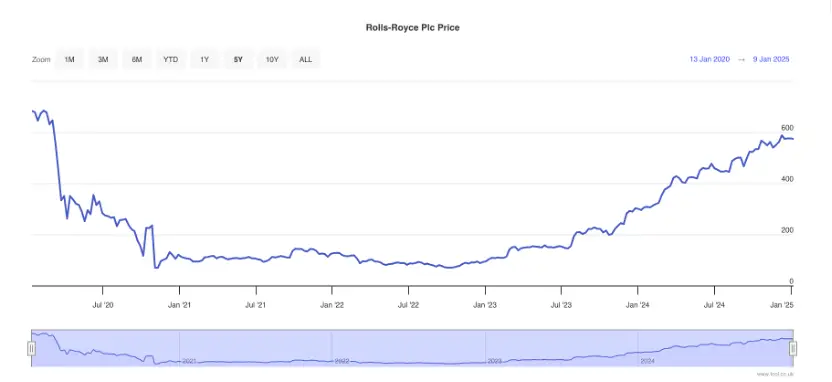Click the navigator 2024 year label
The width and height of the screenshot is (832, 382).
coord(647,361)
